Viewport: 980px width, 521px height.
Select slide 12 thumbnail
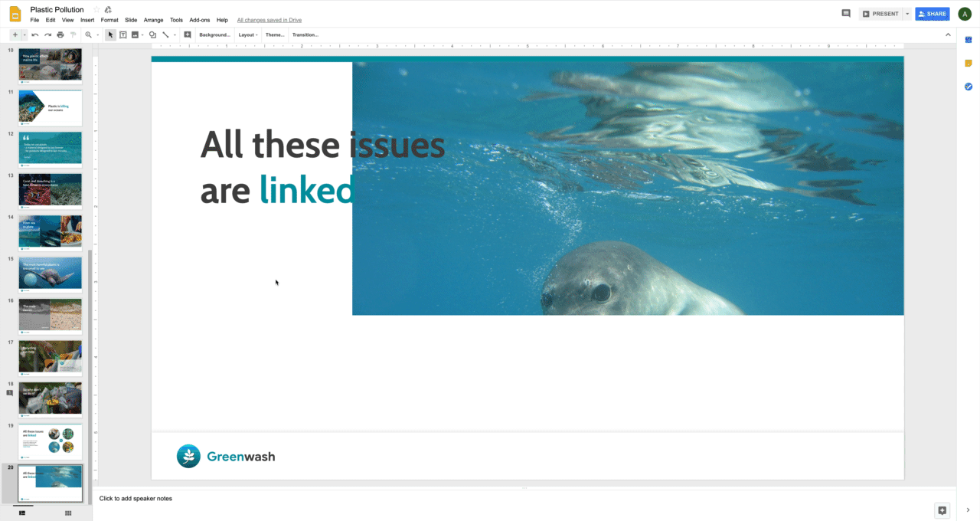(x=50, y=149)
